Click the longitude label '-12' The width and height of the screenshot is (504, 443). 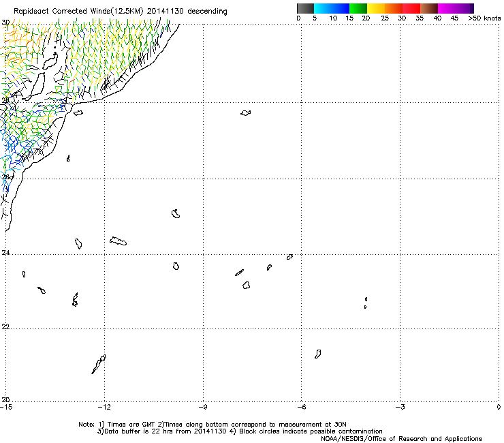[x=104, y=407]
